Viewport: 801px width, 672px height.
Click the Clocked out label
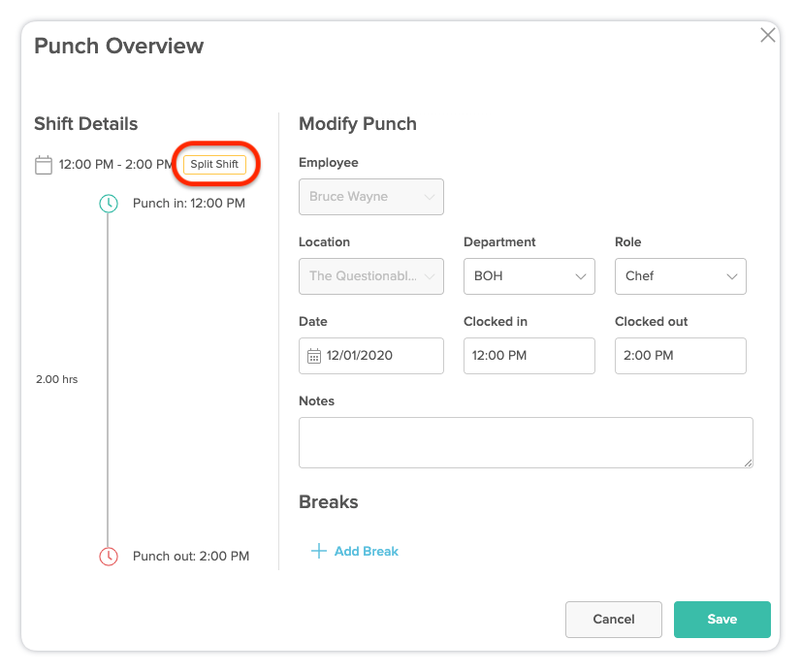(652, 322)
